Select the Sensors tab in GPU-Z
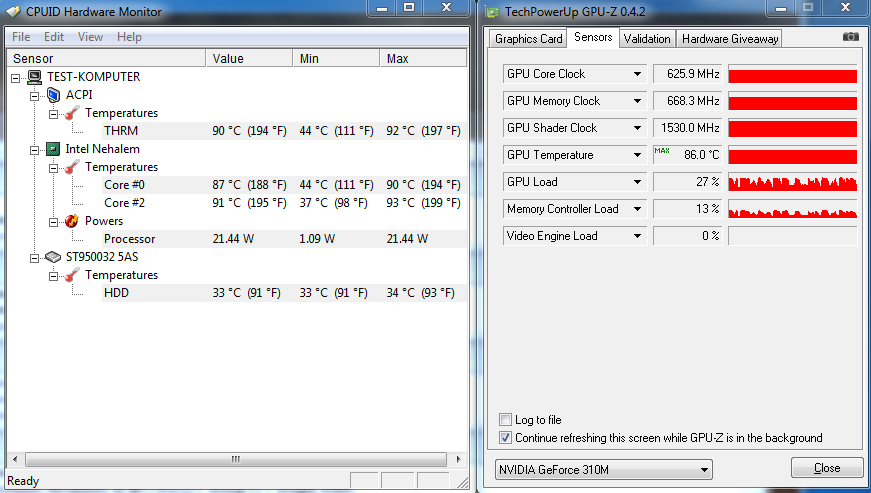The height and width of the screenshot is (493, 871). (593, 37)
